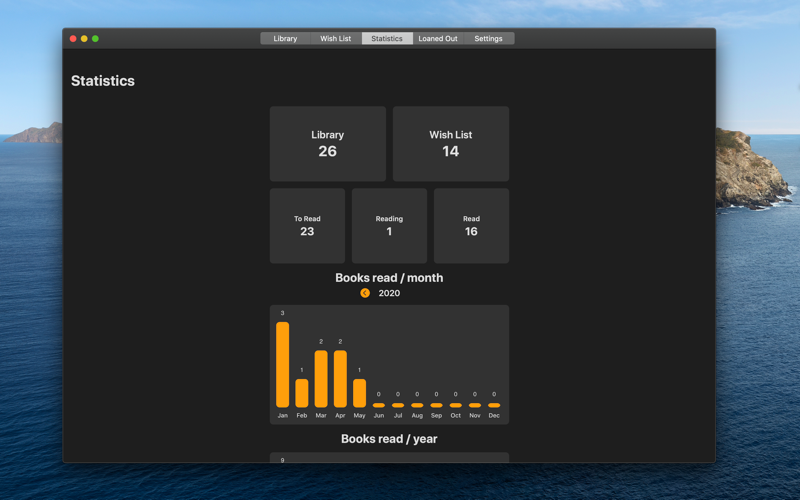800x500 pixels.
Task: Maximize window with the green button
Action: [95, 39]
